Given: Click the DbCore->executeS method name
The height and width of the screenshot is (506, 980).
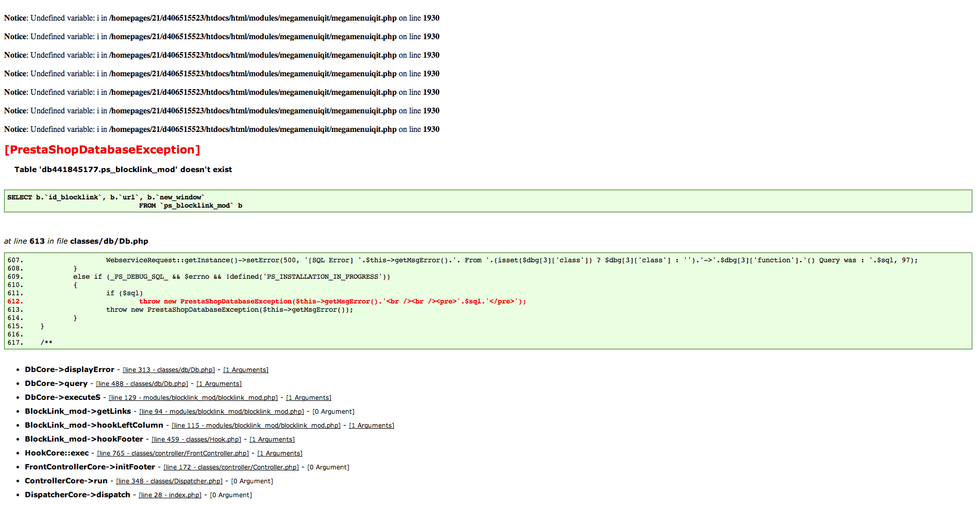Looking at the screenshot, I should coord(63,397).
